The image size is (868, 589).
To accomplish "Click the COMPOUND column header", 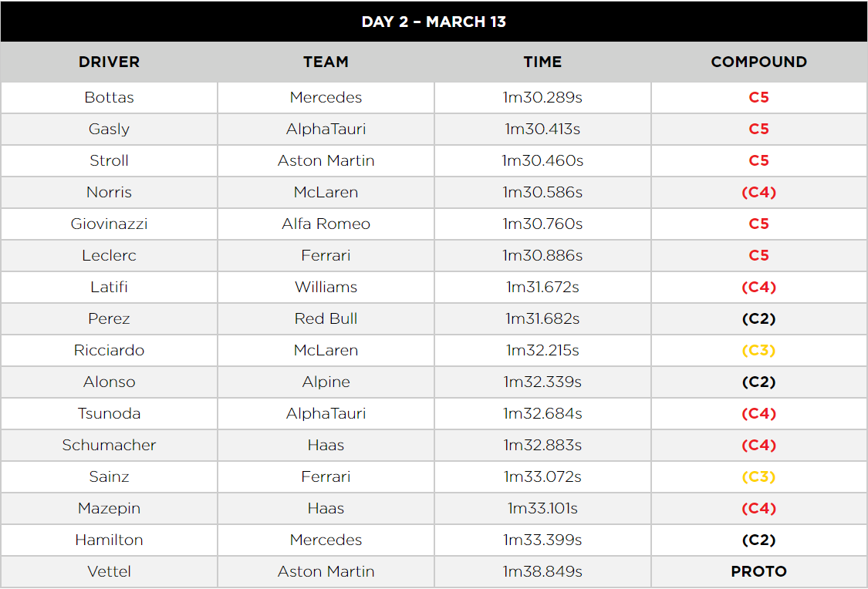I will (x=759, y=62).
